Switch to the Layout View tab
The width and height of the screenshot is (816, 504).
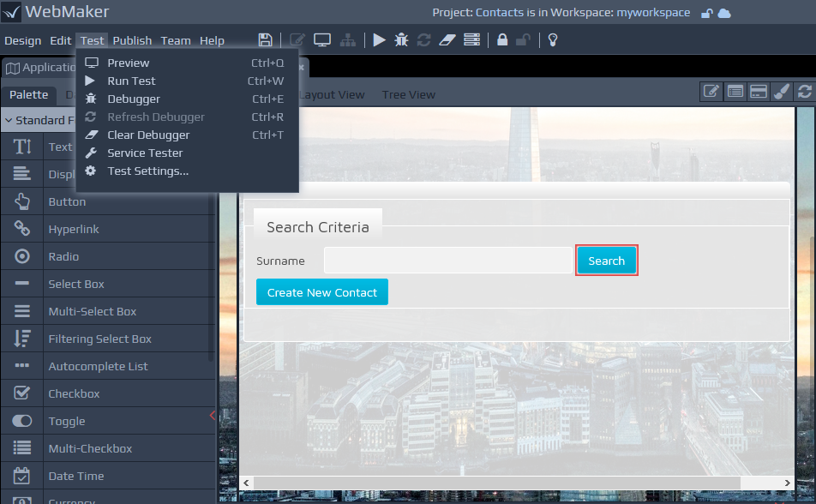click(x=332, y=95)
